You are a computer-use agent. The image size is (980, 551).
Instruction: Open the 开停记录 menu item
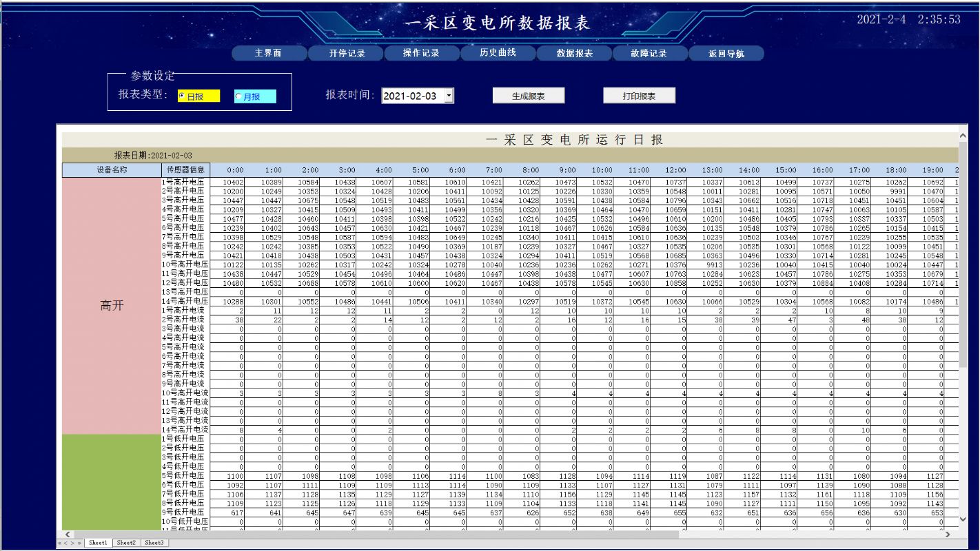tap(347, 53)
